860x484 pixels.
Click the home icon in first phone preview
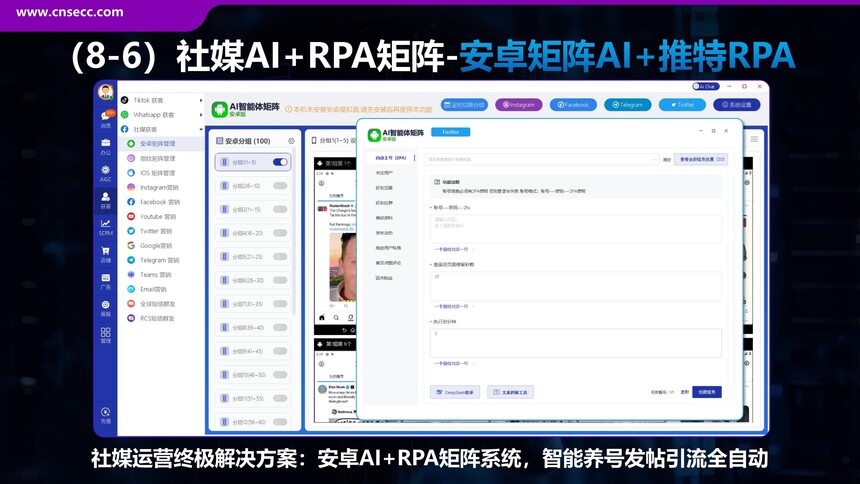[322, 317]
